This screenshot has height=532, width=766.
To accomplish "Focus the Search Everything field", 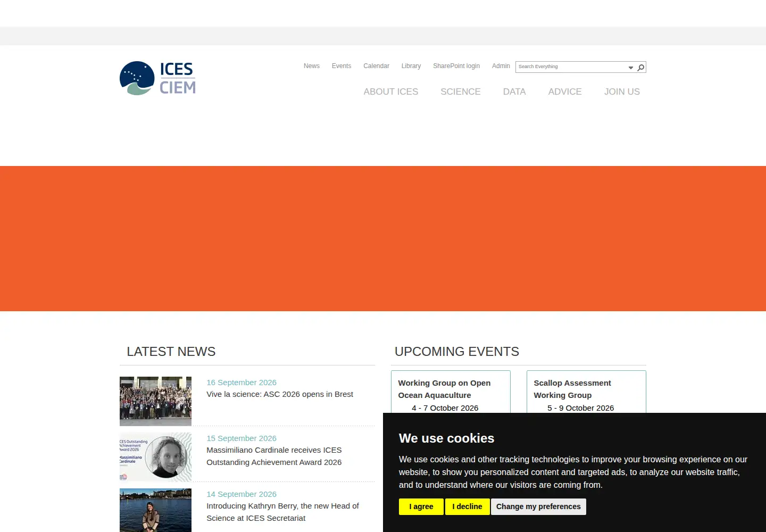I will [571, 67].
